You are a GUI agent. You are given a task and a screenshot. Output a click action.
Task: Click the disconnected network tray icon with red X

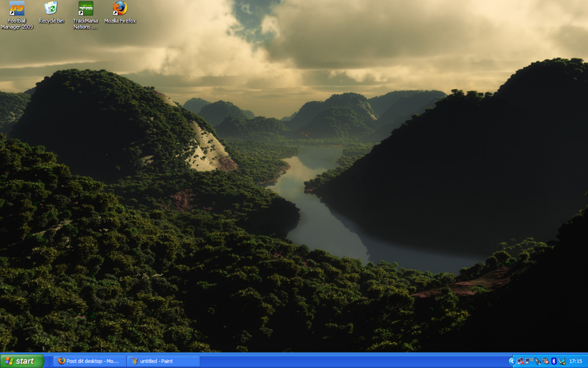[x=521, y=361]
